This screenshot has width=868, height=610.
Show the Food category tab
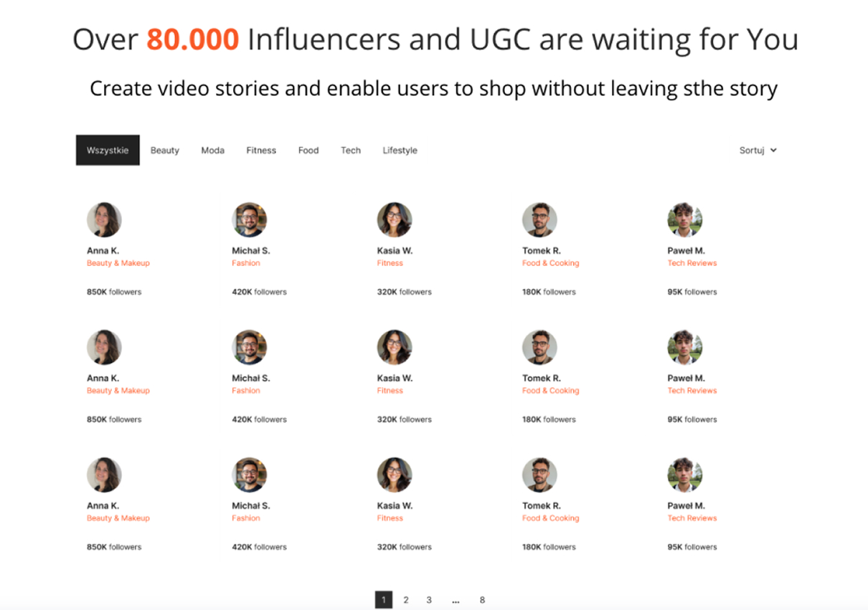click(x=308, y=151)
